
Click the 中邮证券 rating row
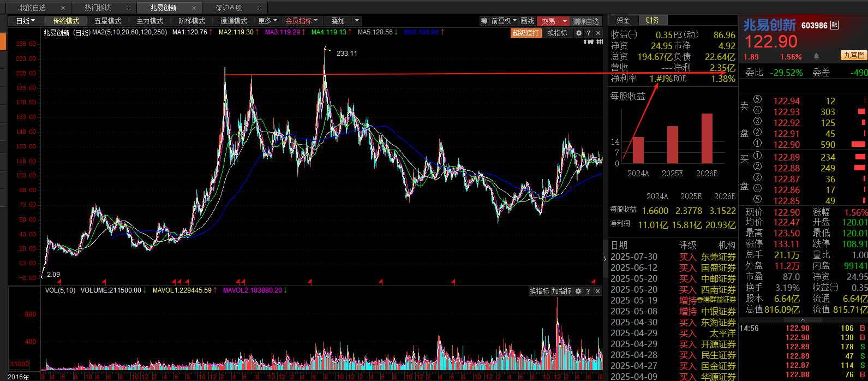[x=673, y=278]
